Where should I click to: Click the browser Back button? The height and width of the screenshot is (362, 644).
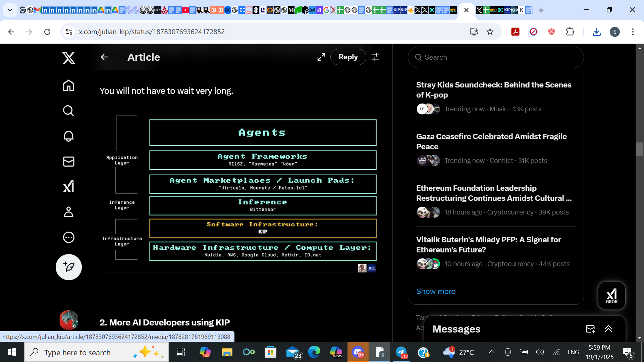pyautogui.click(x=11, y=32)
